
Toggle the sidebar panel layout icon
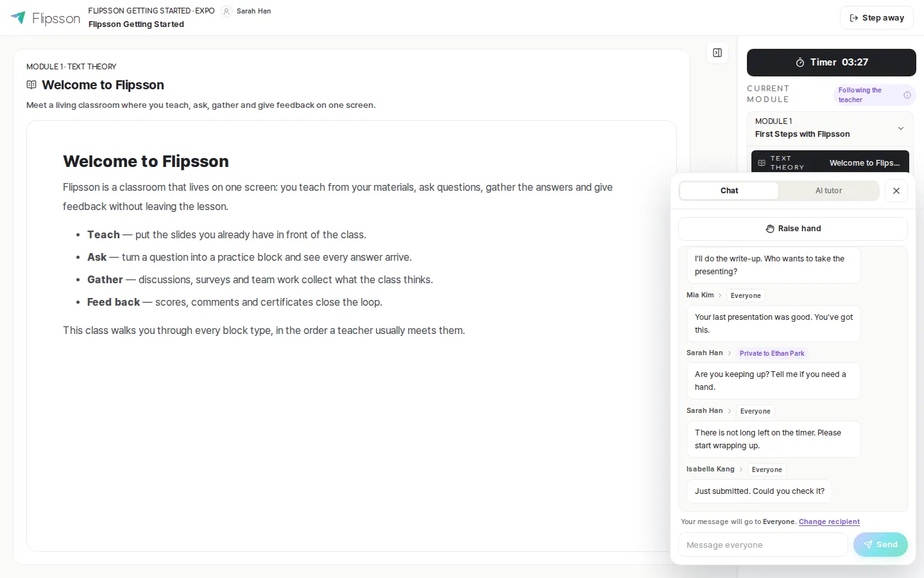pyautogui.click(x=717, y=53)
